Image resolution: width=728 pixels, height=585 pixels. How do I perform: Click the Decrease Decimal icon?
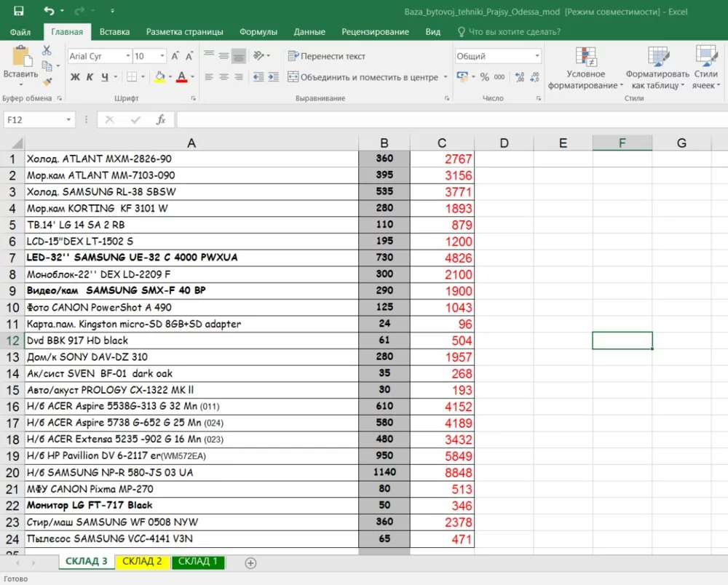tap(535, 77)
